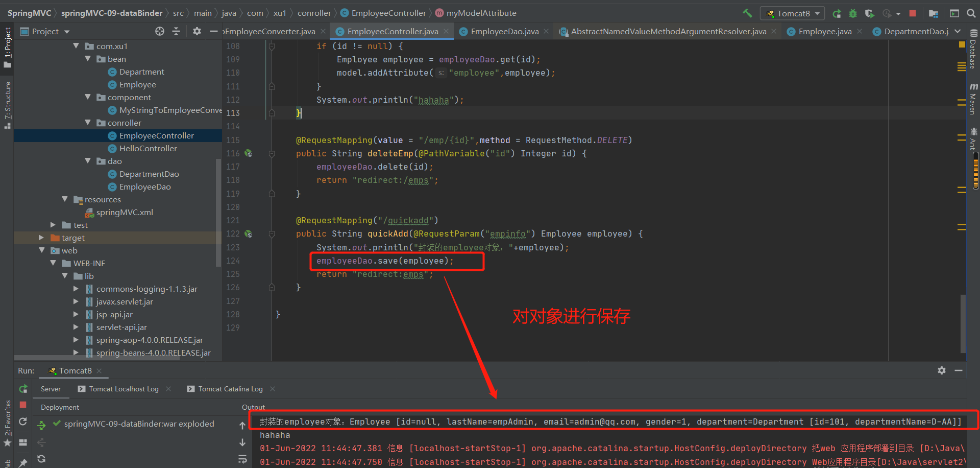Click the Run with Coverage shield icon
This screenshot has width=980, height=468.
click(869, 13)
